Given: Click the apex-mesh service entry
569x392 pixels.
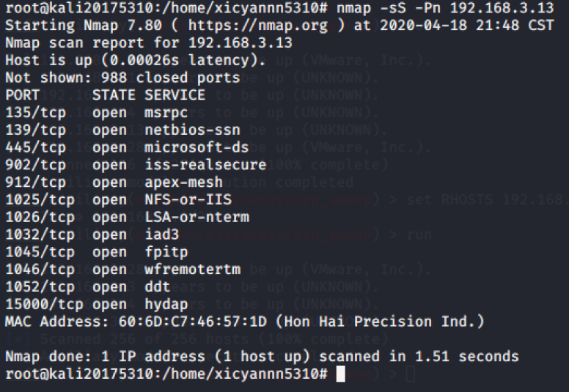Looking at the screenshot, I should click(183, 182).
